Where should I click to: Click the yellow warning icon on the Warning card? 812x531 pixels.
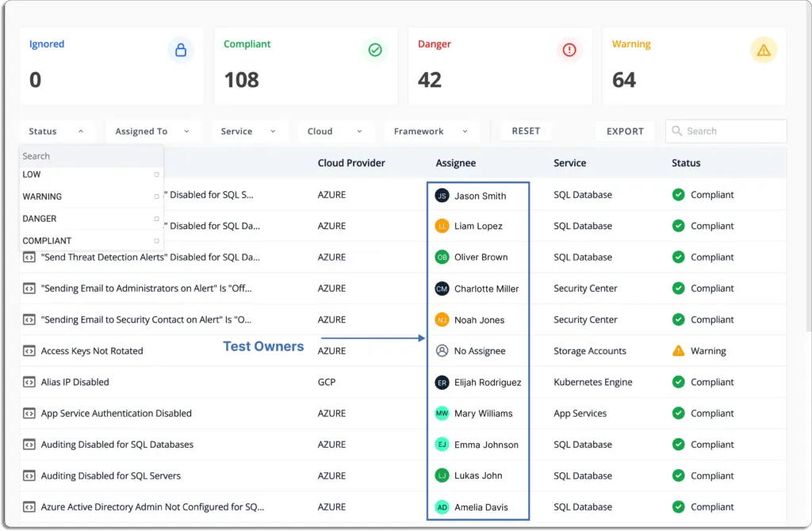763,50
